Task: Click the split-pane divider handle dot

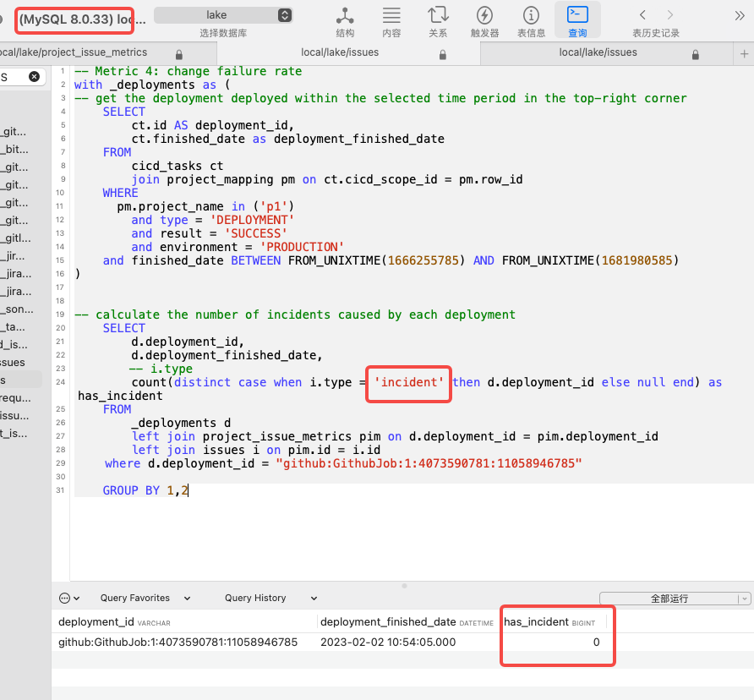Action: click(404, 586)
